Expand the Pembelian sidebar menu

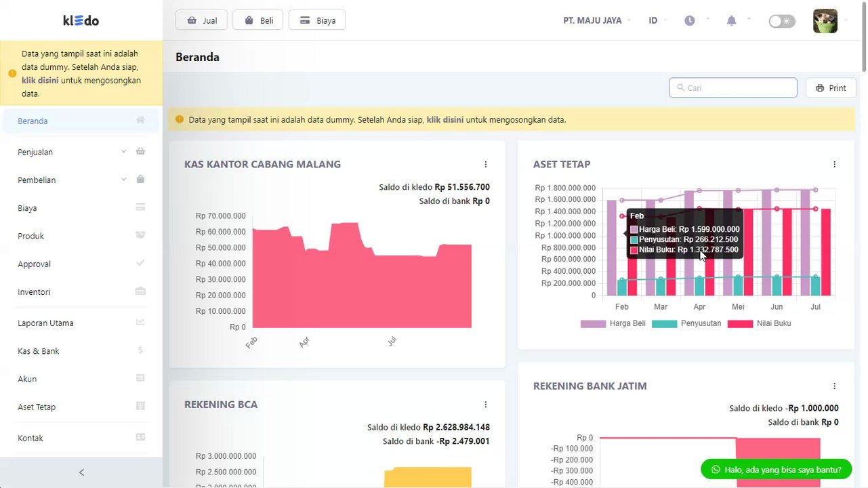coord(81,180)
